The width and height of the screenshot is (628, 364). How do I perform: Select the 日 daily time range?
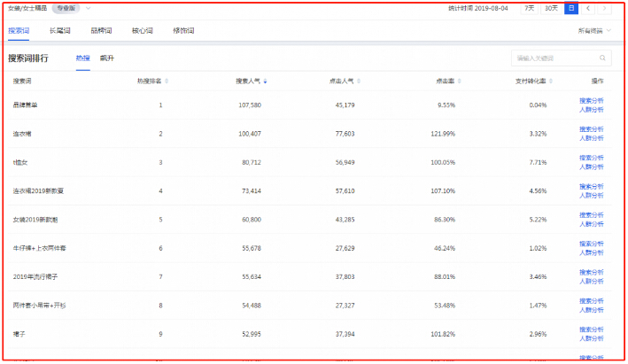pos(571,8)
